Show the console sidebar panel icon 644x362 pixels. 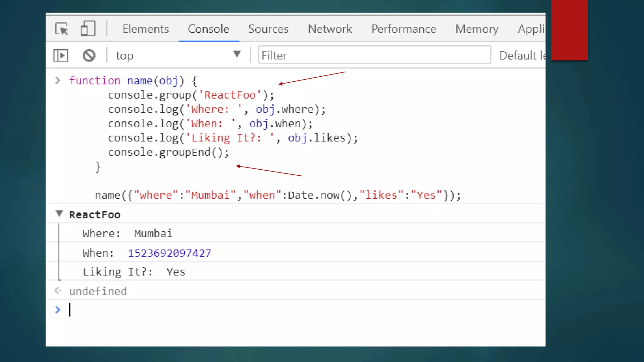click(61, 56)
